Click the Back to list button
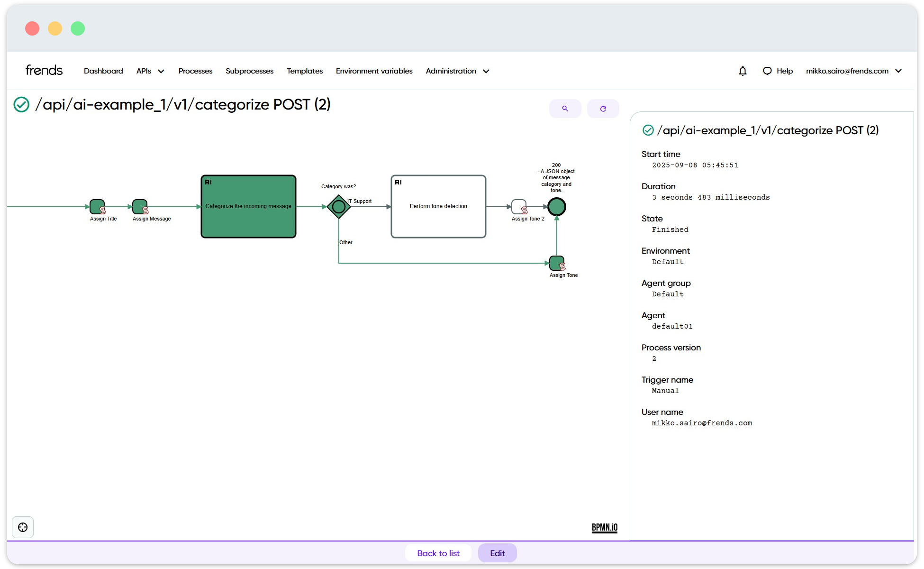 coord(438,553)
